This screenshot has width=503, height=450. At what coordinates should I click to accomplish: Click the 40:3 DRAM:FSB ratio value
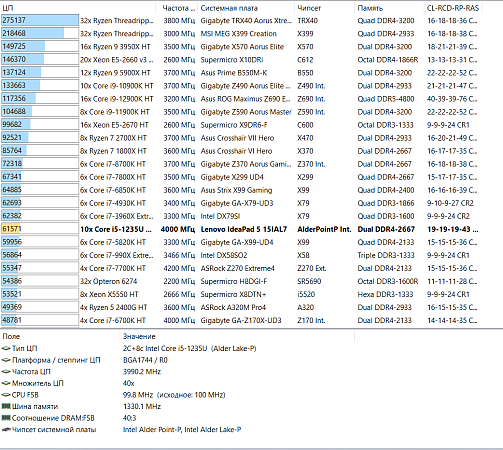[x=129, y=418]
